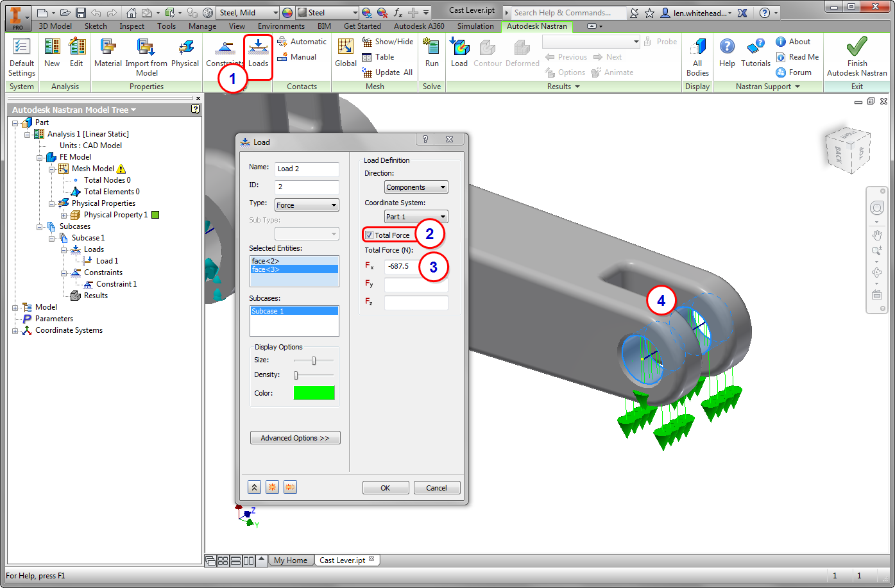Adjust the Size slider in Display Options
This screenshot has width=895, height=588.
click(x=314, y=360)
